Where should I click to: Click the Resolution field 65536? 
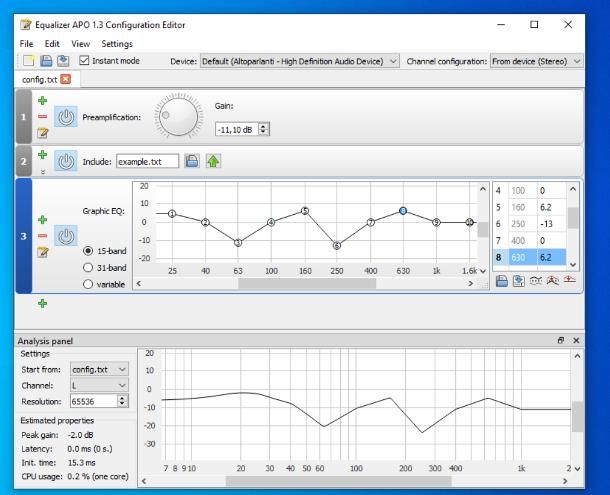click(x=94, y=401)
